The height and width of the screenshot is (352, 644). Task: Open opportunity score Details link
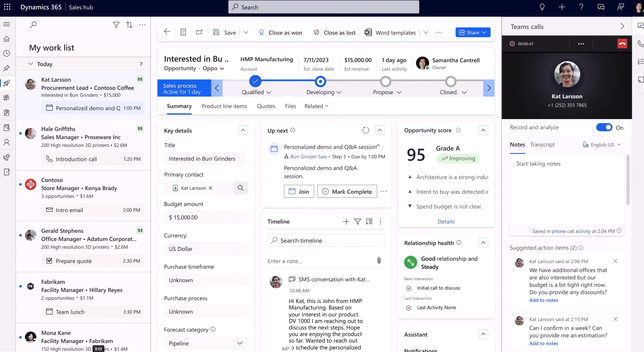[446, 221]
